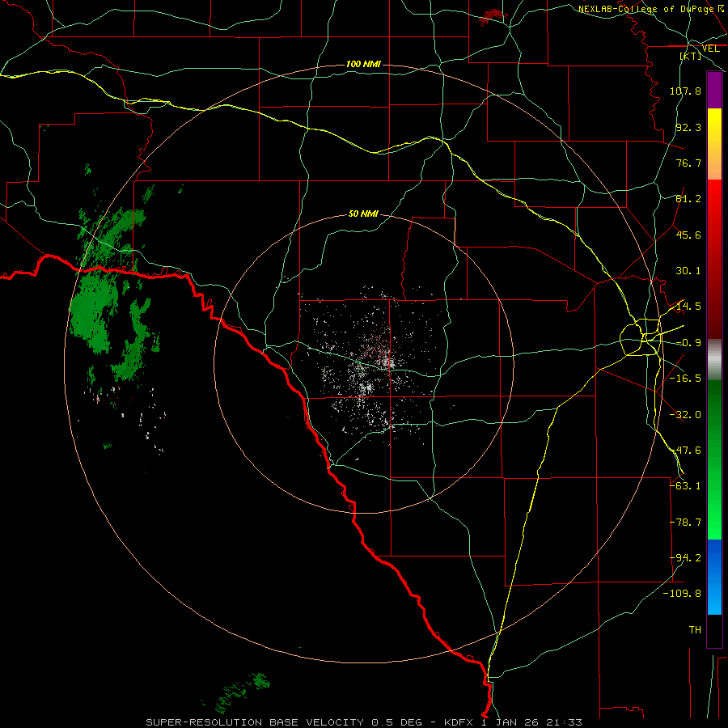Click the [KT] units label
The width and height of the screenshot is (728, 728).
click(x=691, y=56)
